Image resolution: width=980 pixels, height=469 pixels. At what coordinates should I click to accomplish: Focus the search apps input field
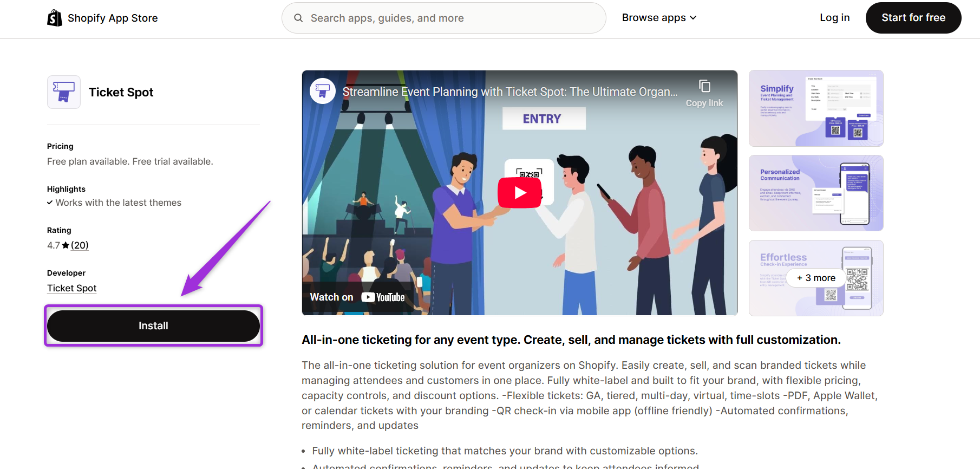pyautogui.click(x=443, y=18)
